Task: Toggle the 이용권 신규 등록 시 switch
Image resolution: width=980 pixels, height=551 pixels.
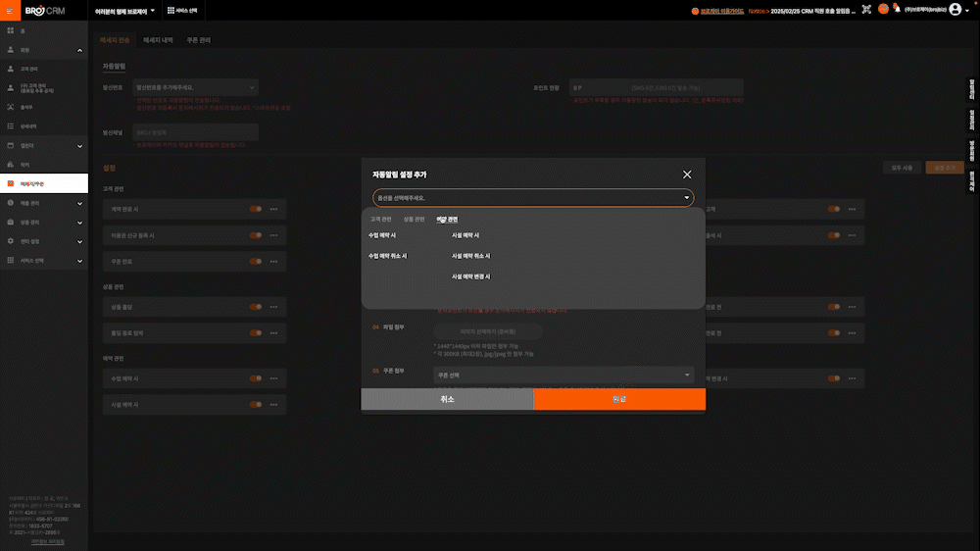Action: point(256,235)
